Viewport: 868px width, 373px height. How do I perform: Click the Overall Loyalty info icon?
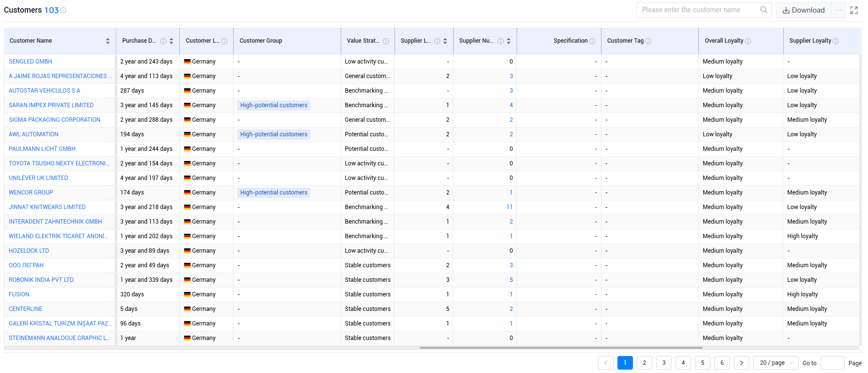tap(748, 41)
